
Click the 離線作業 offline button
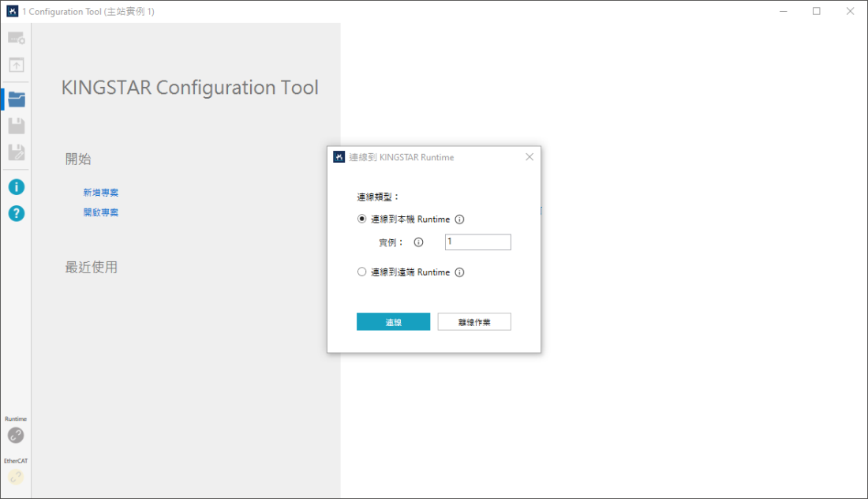[x=474, y=322]
